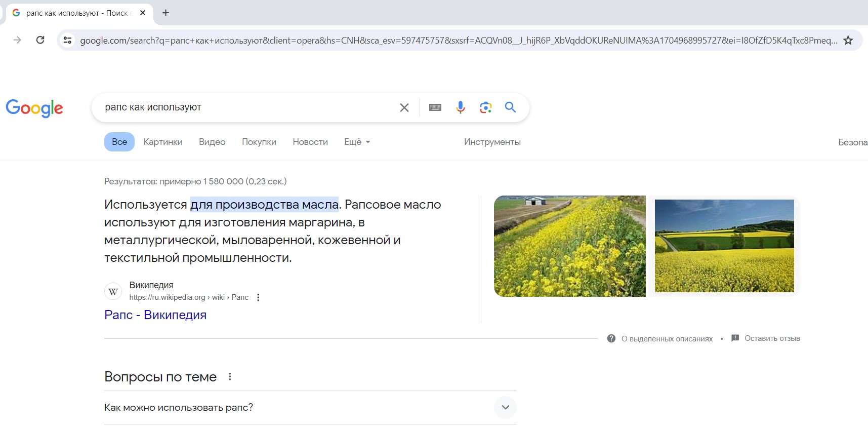The width and height of the screenshot is (868, 427).
Task: Submit search with magnifier icon
Action: click(510, 107)
